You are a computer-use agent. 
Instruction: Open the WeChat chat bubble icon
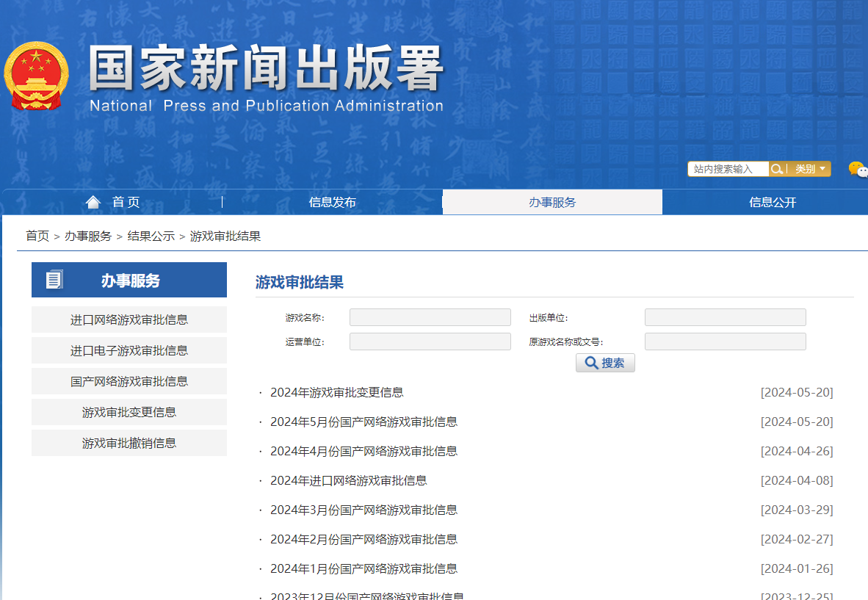pyautogui.click(x=857, y=170)
